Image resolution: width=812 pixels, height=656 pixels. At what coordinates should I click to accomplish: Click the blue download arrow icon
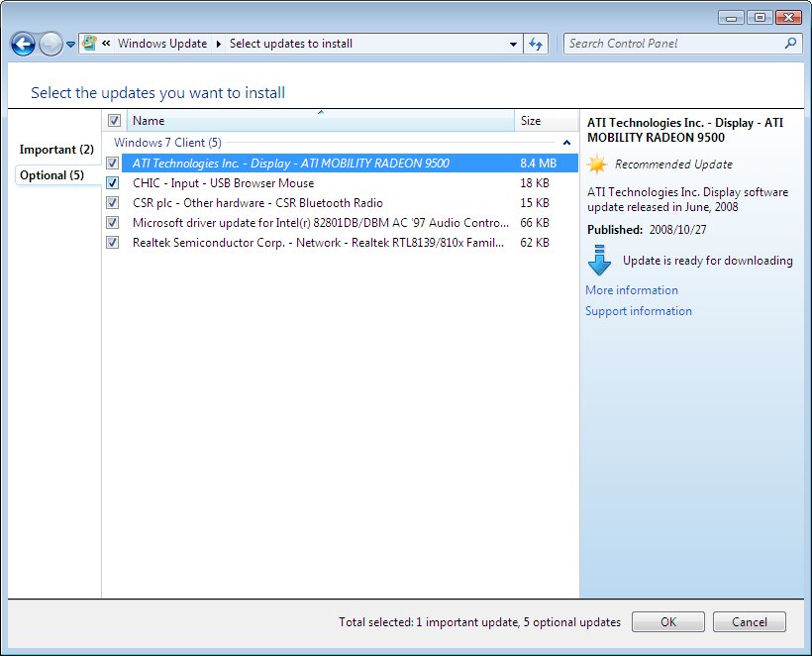pos(599,260)
